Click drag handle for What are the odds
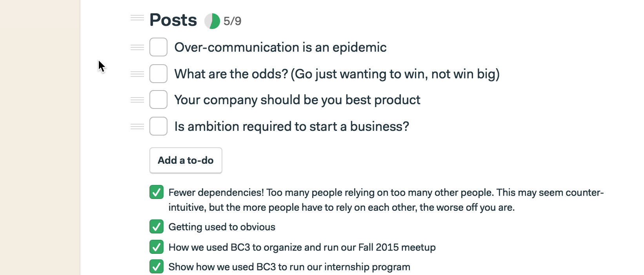 tap(137, 74)
